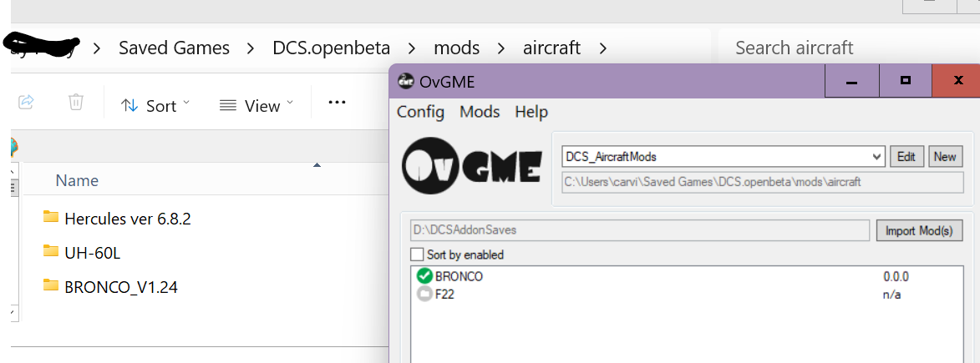Open the Sort menu in Explorer
Screen dimensions: 980x363
(x=155, y=106)
